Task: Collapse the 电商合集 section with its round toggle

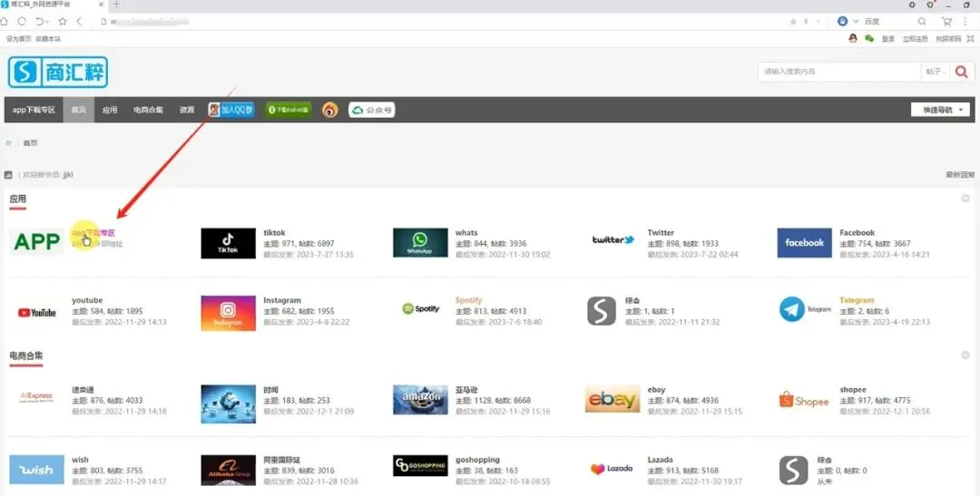Action: pos(965,355)
